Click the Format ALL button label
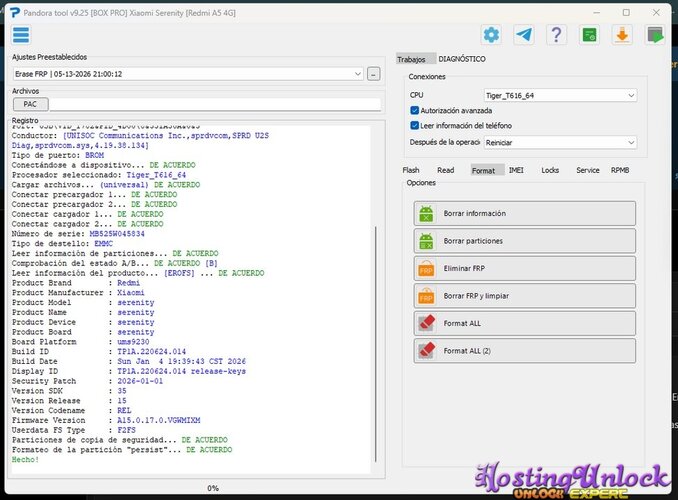 (x=462, y=323)
